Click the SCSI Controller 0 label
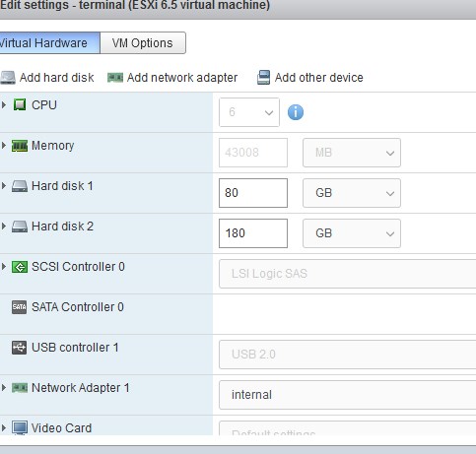Image resolution: width=476 pixels, height=454 pixels. coord(78,267)
